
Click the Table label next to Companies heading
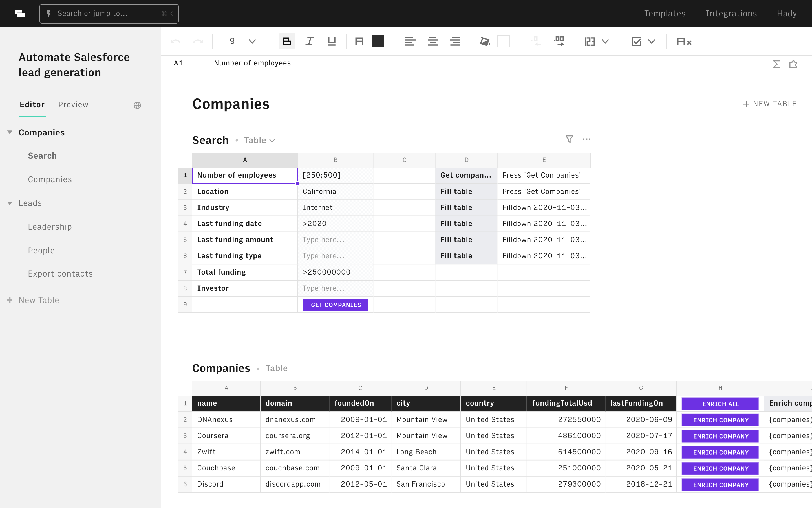pos(277,368)
